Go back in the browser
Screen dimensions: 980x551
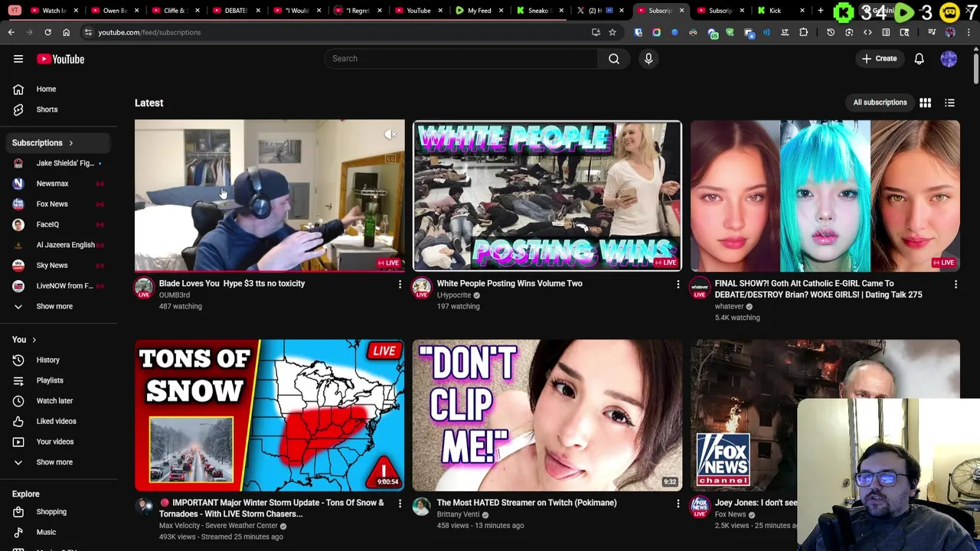click(11, 32)
